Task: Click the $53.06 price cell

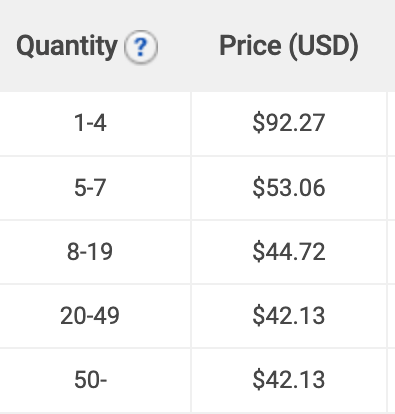Action: point(289,188)
